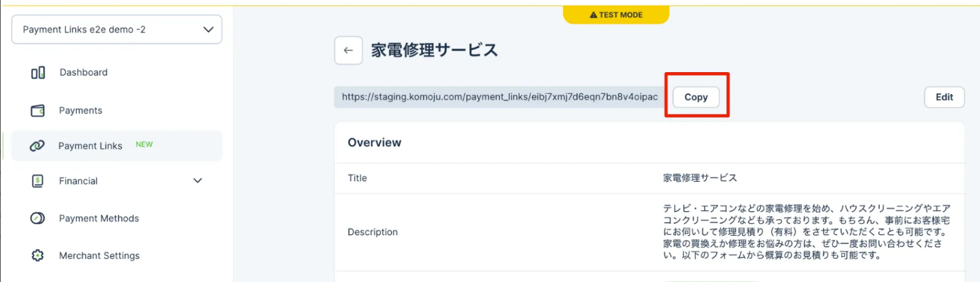Screen dimensions: 980x282
Task: Click the Financial document icon
Action: (38, 181)
